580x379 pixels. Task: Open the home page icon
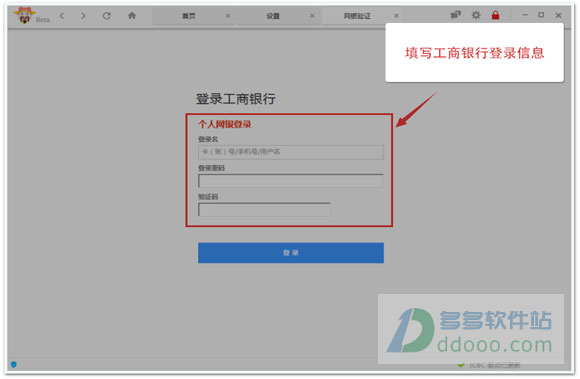pos(132,16)
